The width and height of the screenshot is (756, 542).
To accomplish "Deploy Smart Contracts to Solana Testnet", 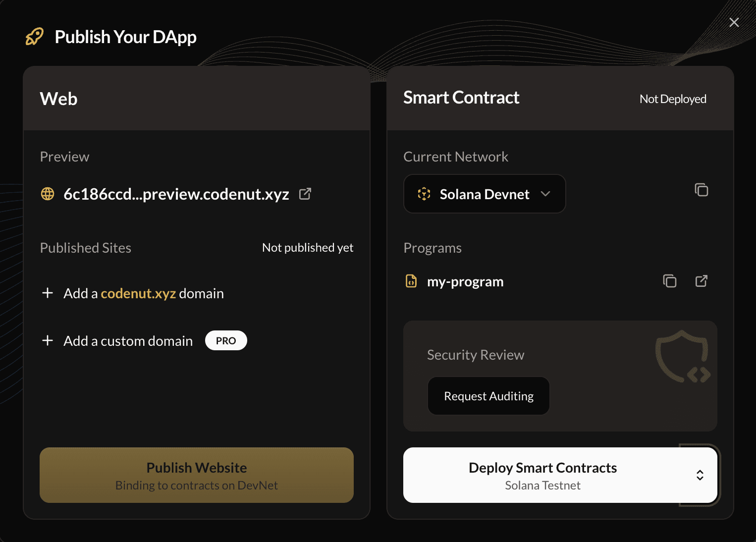I will (542, 475).
